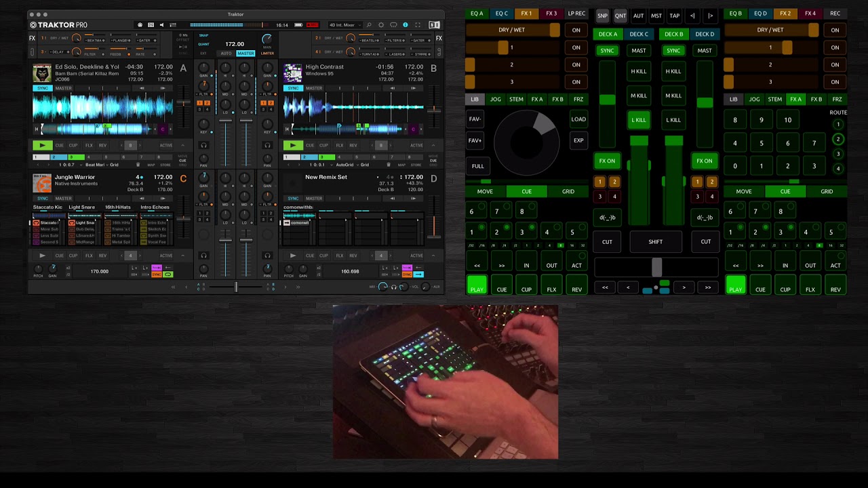Viewport: 868px width, 488px height.
Task: Click the right FX panel icon
Action: 439,38
